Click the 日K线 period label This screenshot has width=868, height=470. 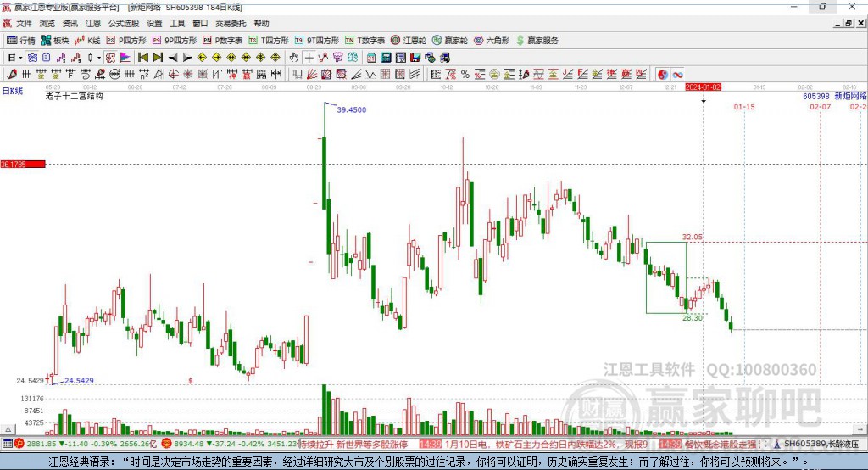[12, 91]
